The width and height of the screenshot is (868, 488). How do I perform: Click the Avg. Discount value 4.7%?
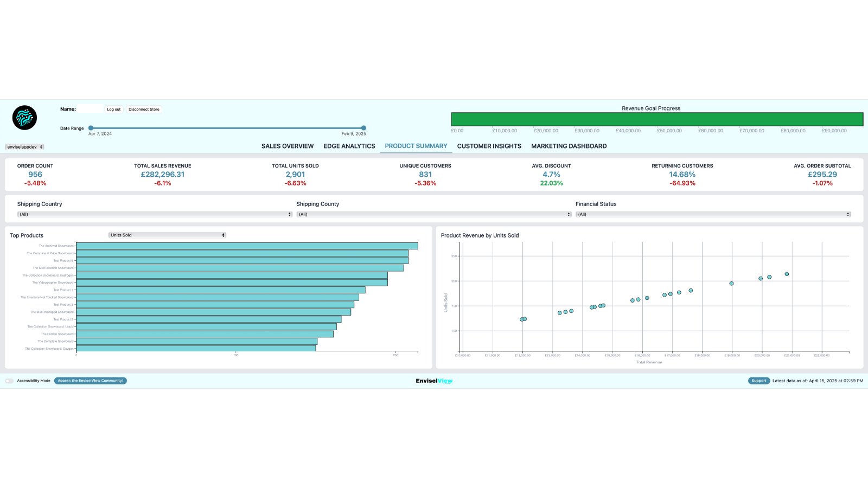pyautogui.click(x=551, y=174)
